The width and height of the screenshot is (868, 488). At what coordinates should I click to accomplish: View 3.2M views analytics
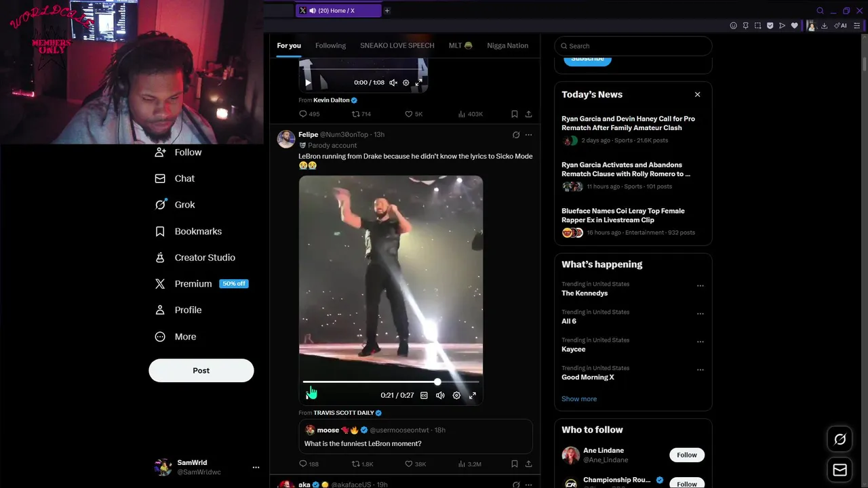[x=470, y=464]
